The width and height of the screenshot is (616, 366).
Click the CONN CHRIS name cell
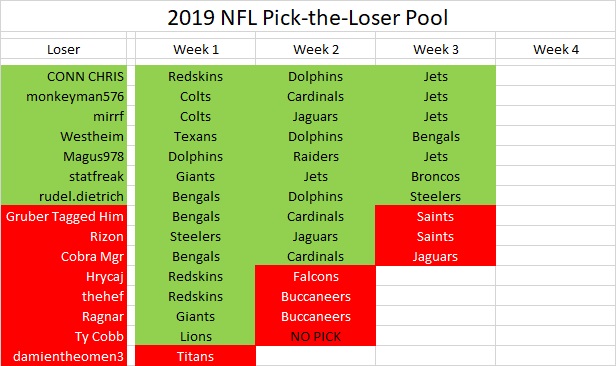[x=64, y=76]
